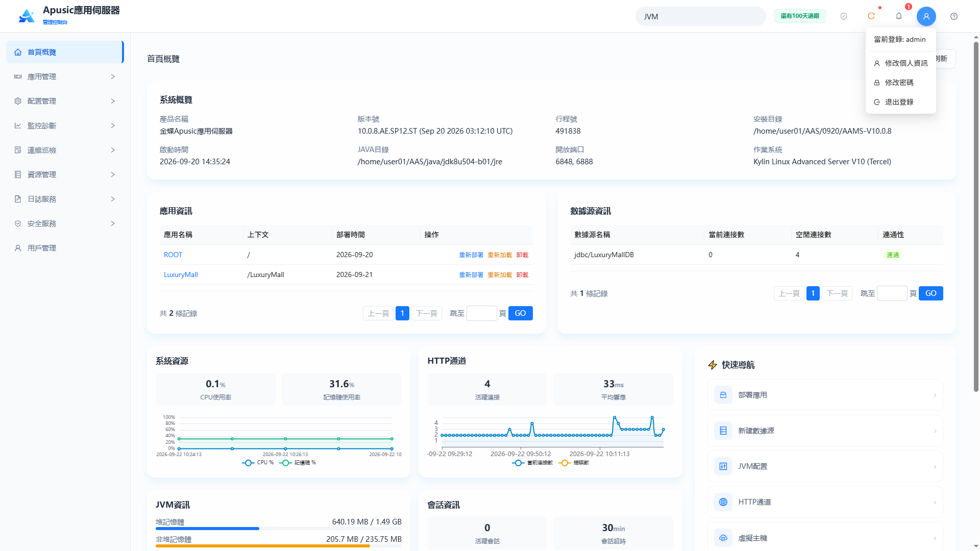
Task: Open the LuxuryMall application link
Action: [181, 274]
